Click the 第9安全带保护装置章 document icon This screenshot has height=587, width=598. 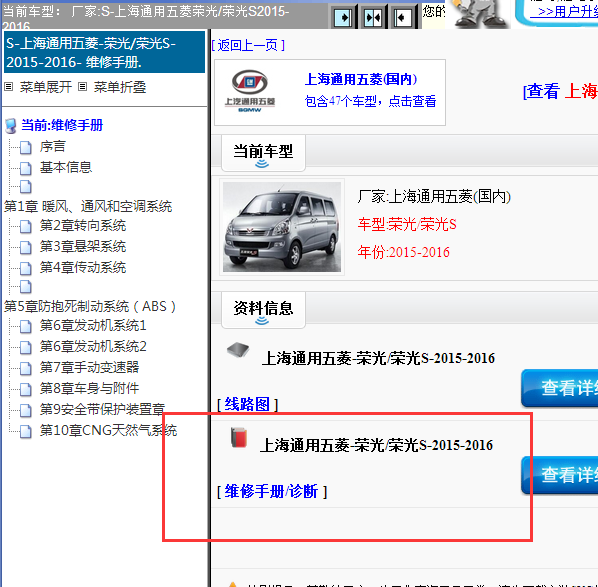coord(26,410)
